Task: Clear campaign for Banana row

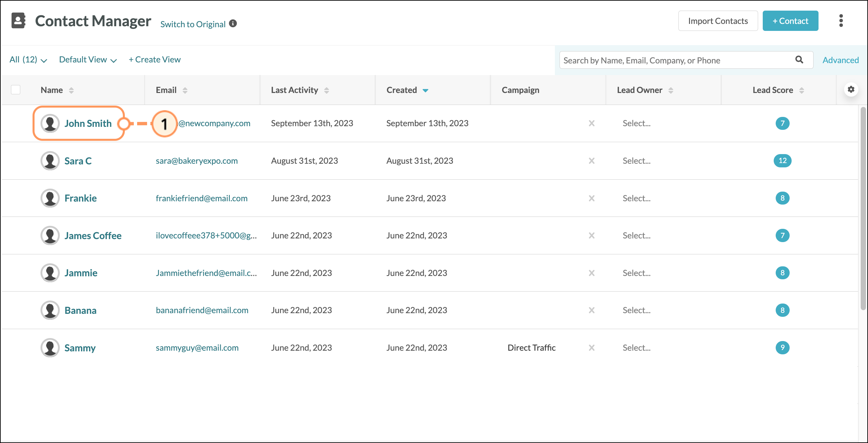Action: [x=592, y=310]
